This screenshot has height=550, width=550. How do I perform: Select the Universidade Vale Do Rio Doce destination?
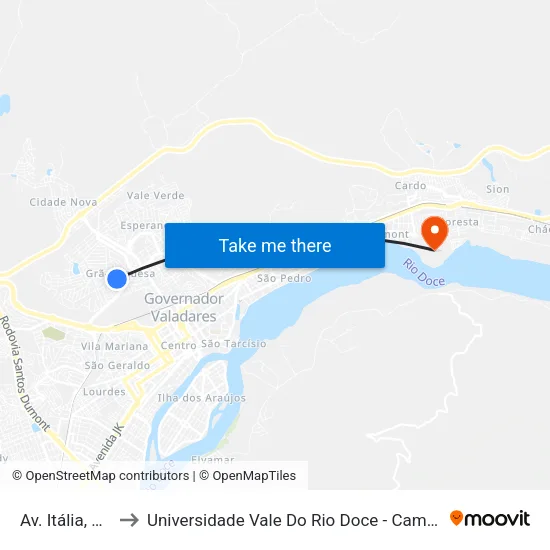point(292,520)
